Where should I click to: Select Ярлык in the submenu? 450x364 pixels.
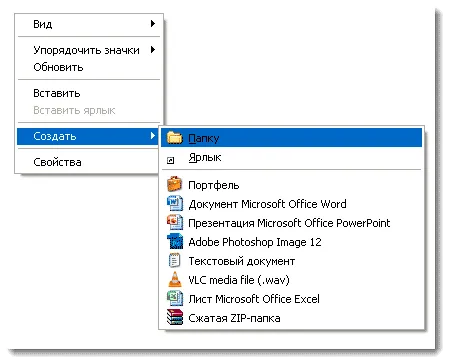(291, 157)
